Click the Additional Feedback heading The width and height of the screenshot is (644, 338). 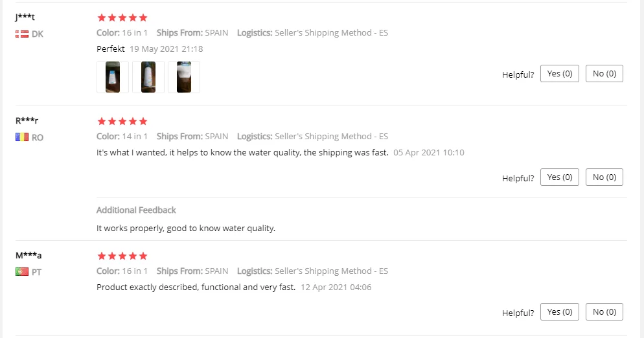coord(136,210)
